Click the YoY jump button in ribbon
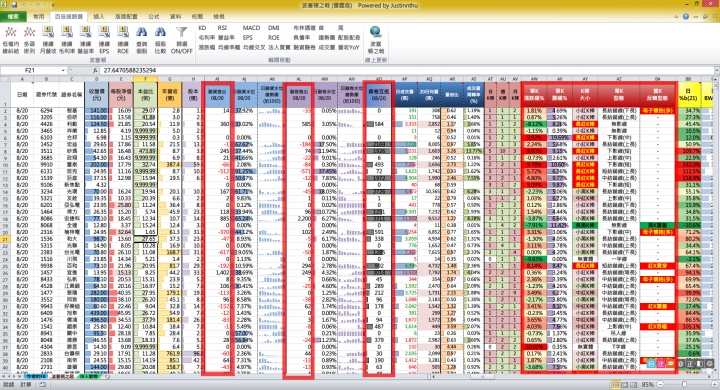 pos(349,47)
